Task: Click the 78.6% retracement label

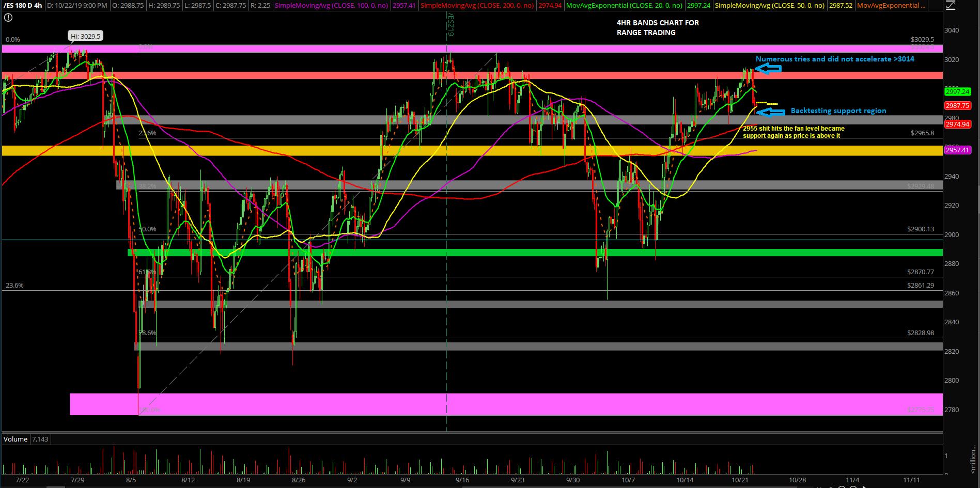Action: tap(147, 333)
